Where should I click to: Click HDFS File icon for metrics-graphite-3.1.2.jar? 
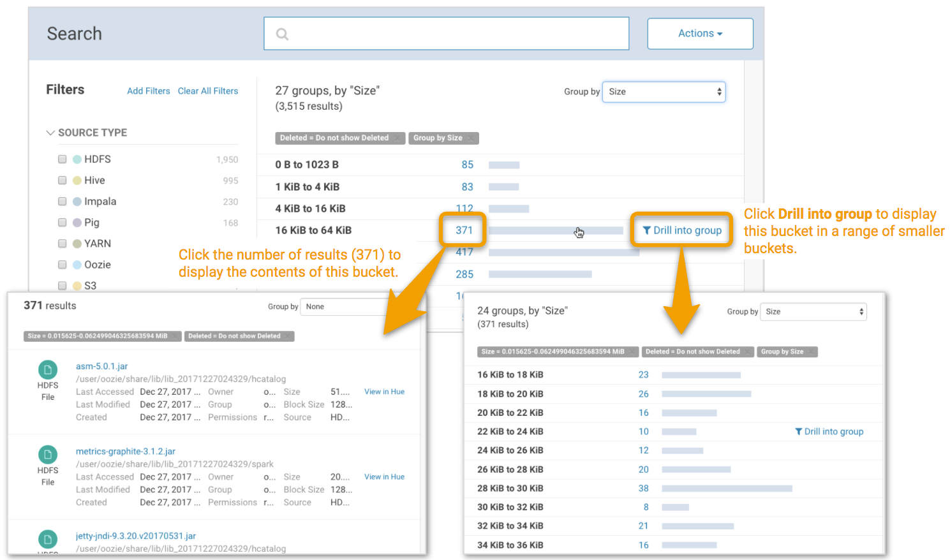coord(48,454)
